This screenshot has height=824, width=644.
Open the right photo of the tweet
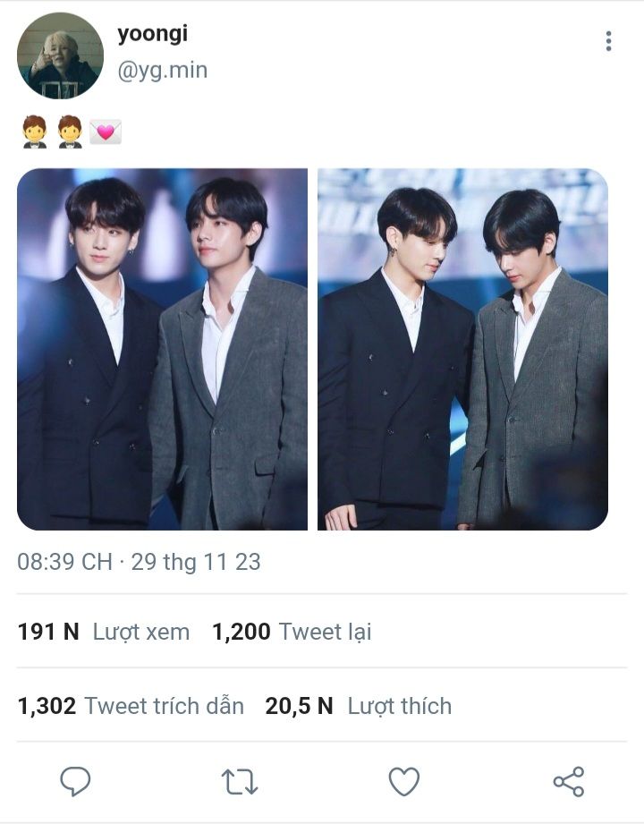[462, 349]
